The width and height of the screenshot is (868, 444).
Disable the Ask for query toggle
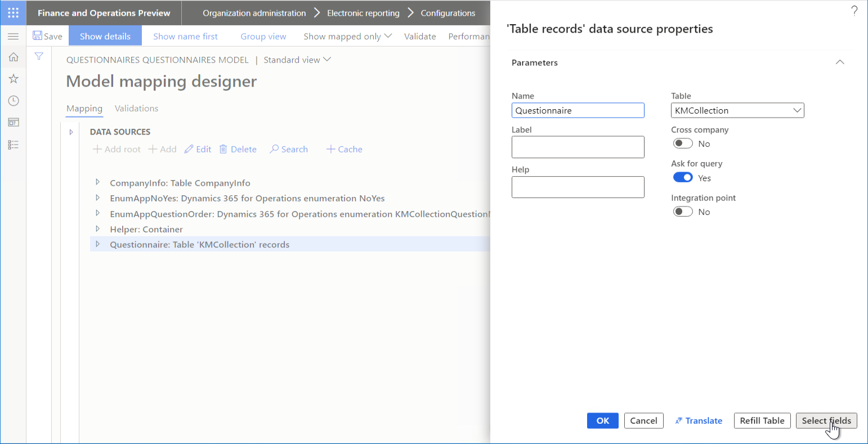(683, 177)
